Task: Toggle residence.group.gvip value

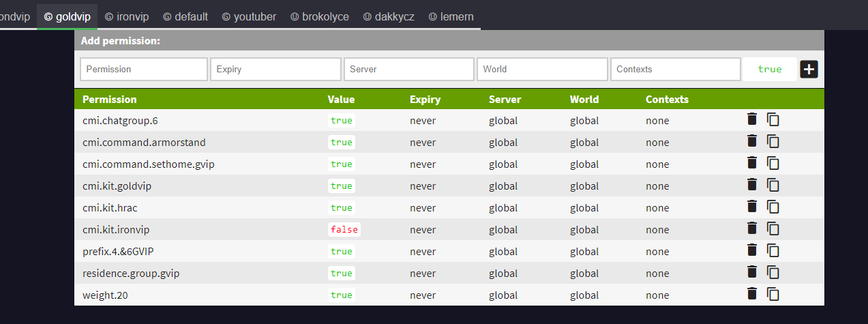Action: click(342, 274)
